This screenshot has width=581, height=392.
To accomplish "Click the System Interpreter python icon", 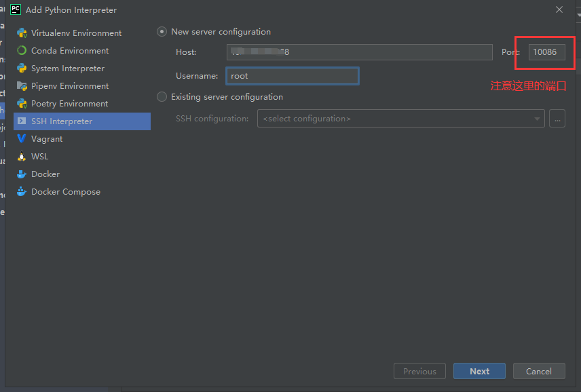I will 22,68.
